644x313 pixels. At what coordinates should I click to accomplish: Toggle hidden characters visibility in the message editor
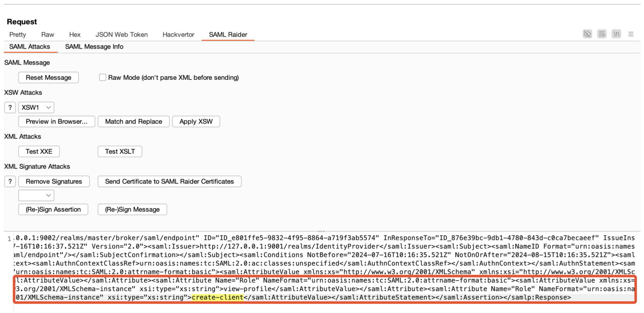[587, 34]
